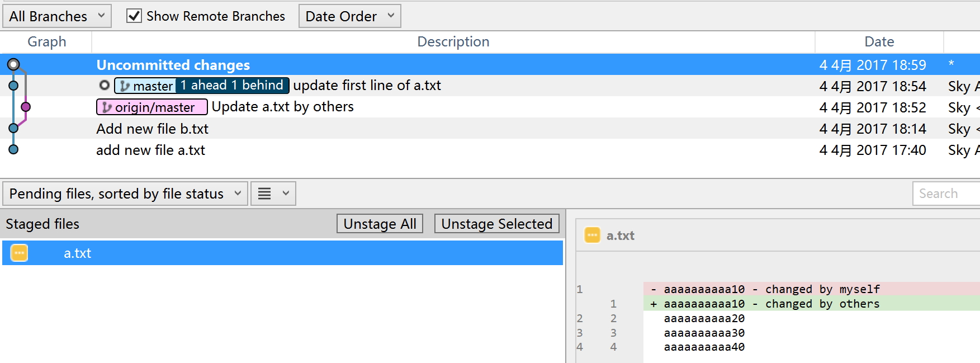Click in the Search field
The image size is (980, 363).
[945, 194]
